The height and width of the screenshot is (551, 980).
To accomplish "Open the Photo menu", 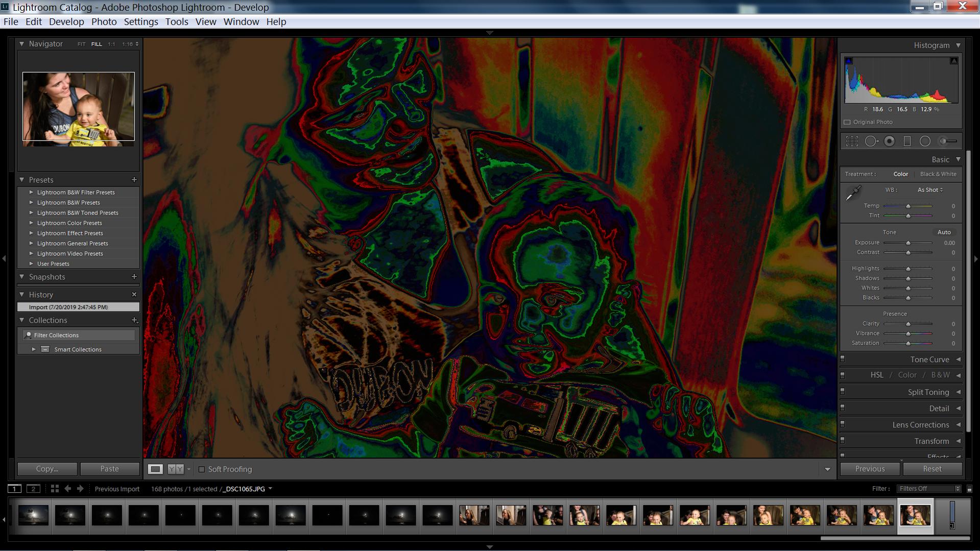I will click(104, 21).
